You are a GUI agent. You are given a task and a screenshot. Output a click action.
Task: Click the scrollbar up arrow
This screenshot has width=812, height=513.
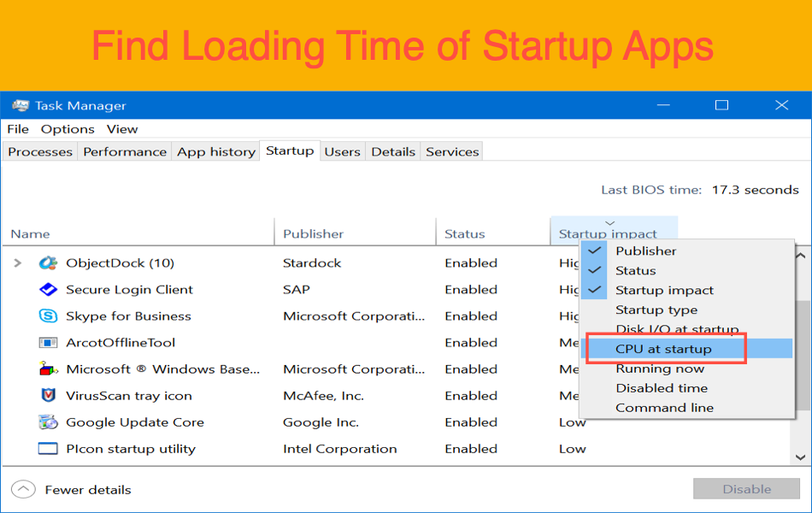801,256
